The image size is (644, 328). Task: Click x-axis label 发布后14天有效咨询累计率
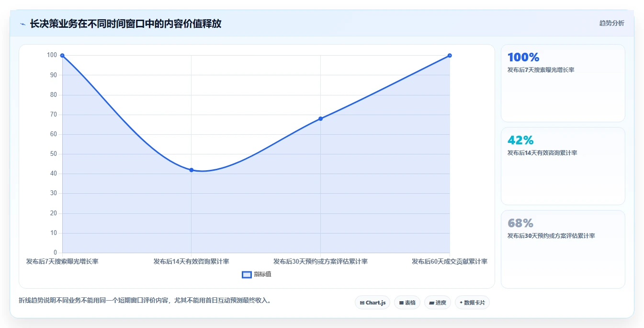coord(192,261)
